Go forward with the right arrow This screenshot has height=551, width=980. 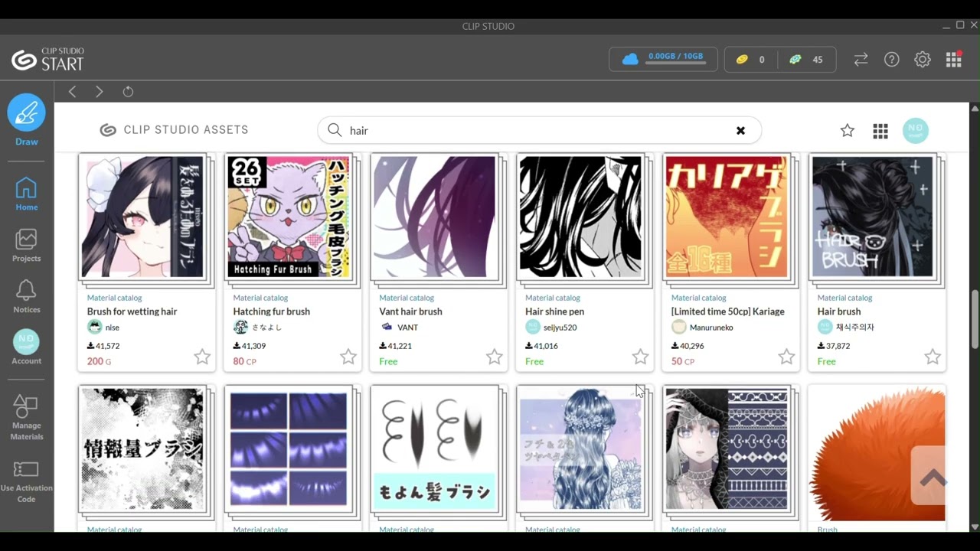(x=100, y=92)
